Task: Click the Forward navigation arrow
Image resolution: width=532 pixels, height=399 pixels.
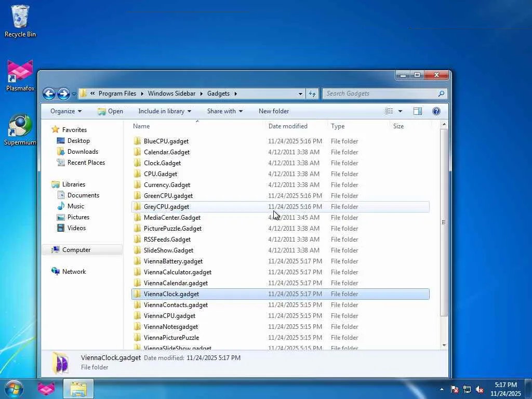Action: pos(63,94)
